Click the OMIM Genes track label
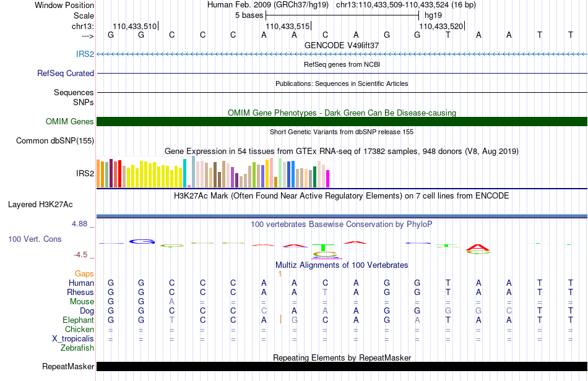Image resolution: width=588 pixels, height=381 pixels. click(69, 121)
